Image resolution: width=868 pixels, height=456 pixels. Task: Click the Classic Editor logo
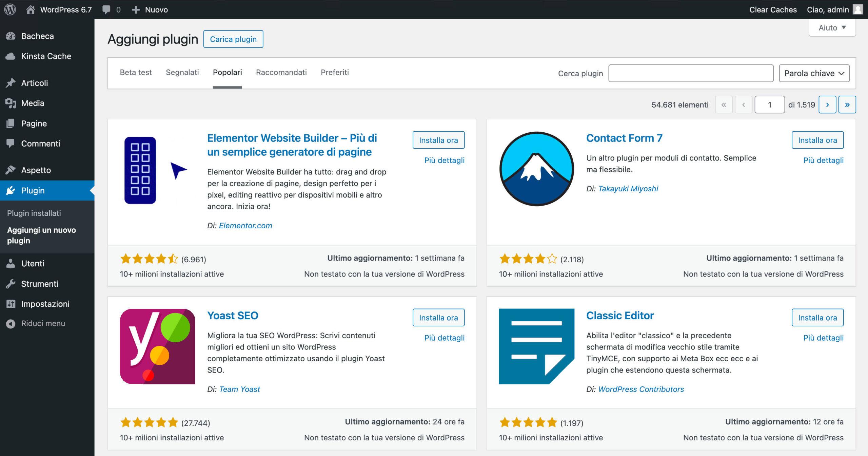[537, 346]
